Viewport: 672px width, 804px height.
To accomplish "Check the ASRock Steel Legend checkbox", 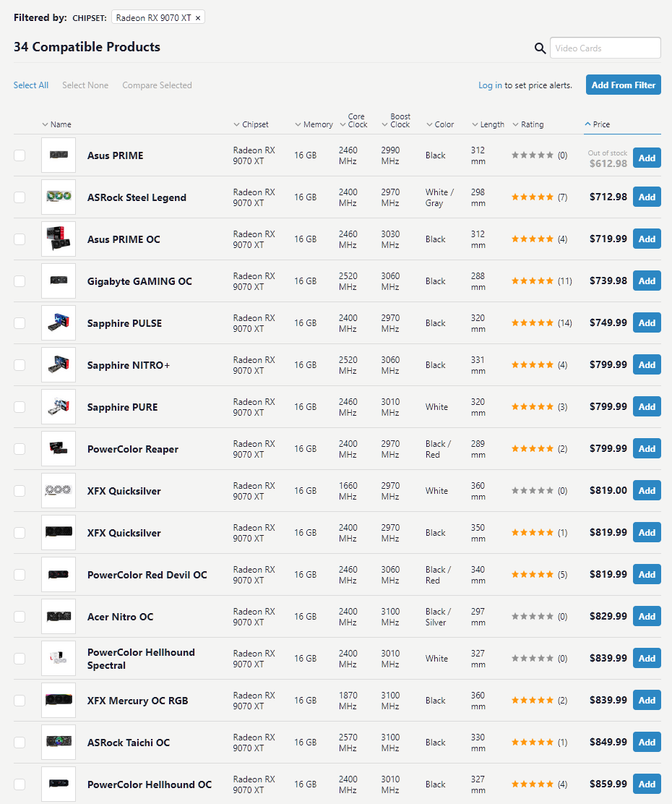I will (x=20, y=197).
